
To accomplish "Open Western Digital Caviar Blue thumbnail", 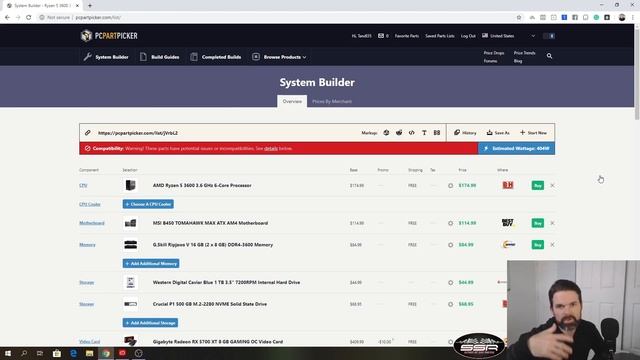I will tap(131, 282).
